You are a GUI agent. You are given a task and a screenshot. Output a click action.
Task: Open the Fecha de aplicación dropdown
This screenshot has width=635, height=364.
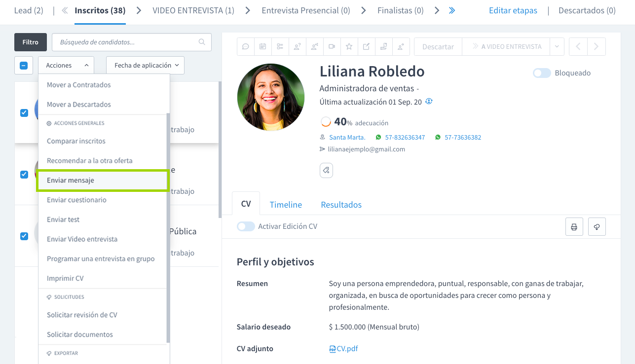tap(145, 65)
